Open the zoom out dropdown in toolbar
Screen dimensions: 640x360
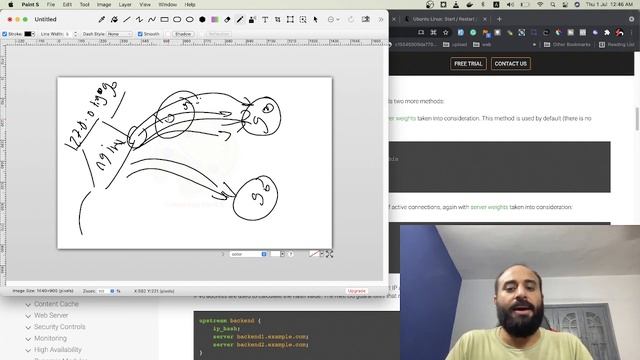point(333,19)
